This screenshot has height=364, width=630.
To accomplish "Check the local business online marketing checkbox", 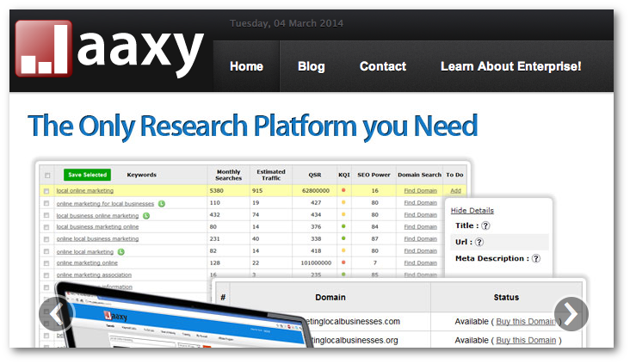I will click(x=46, y=215).
